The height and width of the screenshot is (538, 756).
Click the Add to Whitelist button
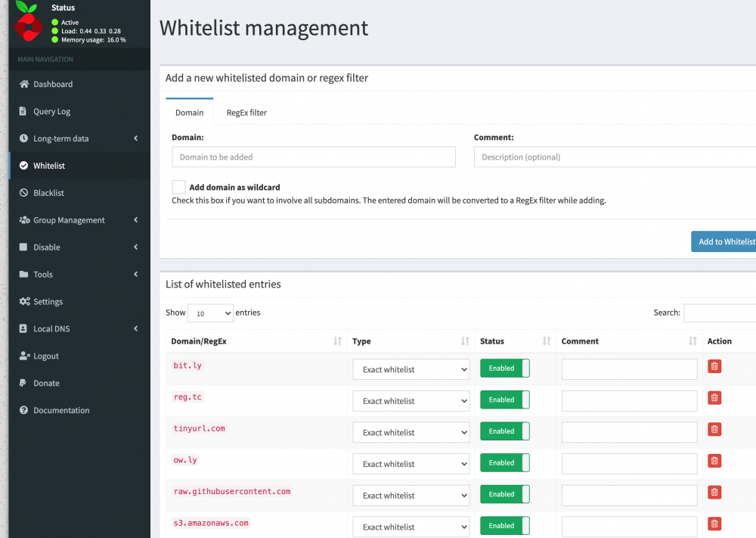(x=723, y=241)
